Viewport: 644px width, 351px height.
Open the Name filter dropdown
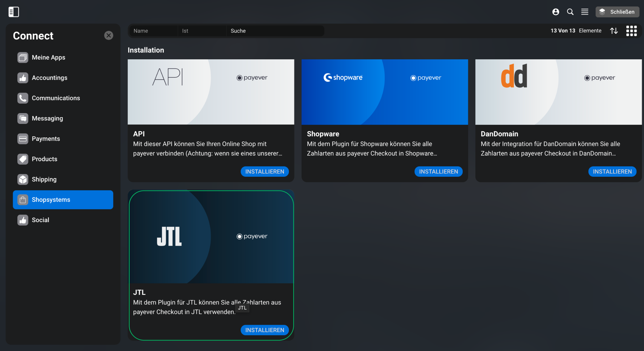click(x=153, y=31)
